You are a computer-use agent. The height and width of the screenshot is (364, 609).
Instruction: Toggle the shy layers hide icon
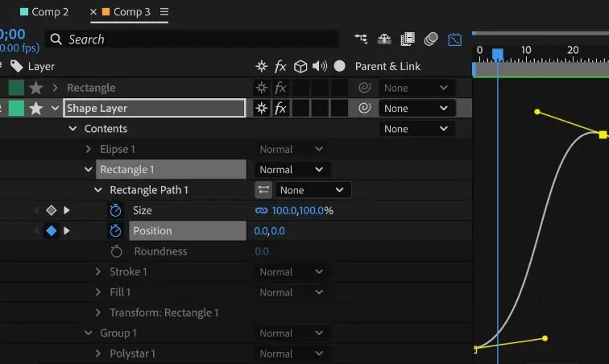[384, 39]
